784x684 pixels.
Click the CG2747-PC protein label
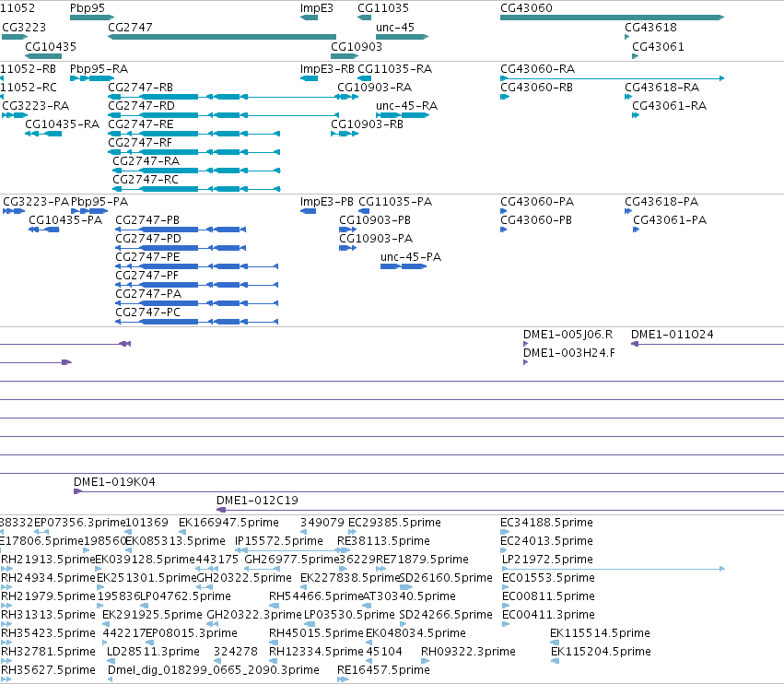click(x=148, y=313)
